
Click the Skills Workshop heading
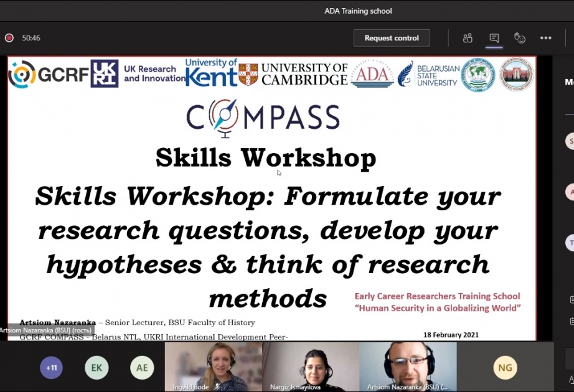pyautogui.click(x=266, y=158)
